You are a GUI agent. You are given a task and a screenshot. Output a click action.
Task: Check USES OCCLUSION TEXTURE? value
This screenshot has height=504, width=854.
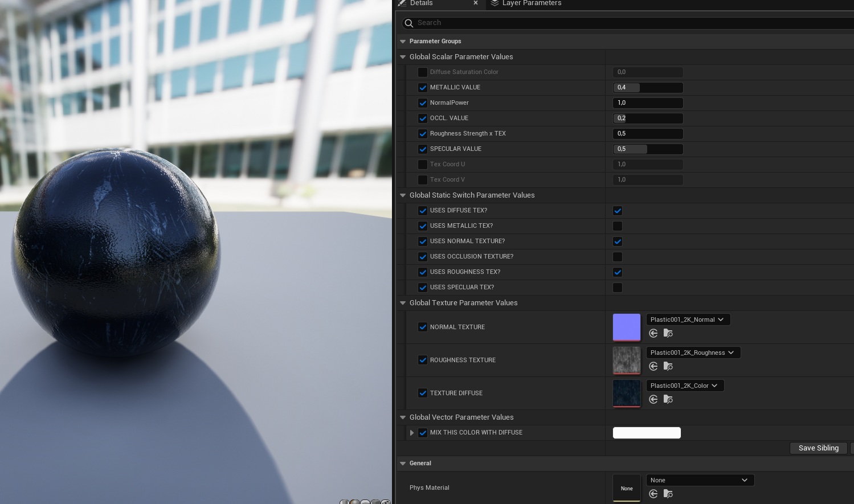click(x=618, y=257)
